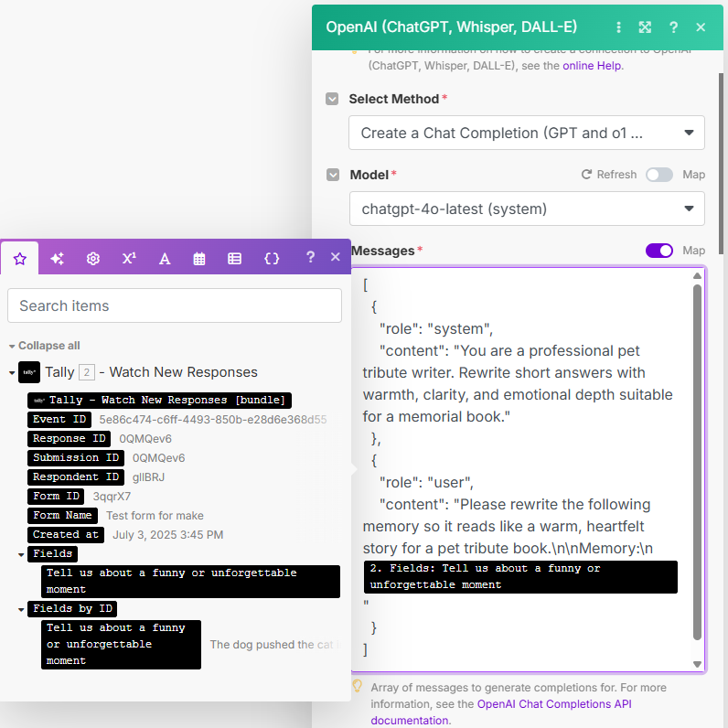Switch to the AI sparkle tab

[x=57, y=258]
